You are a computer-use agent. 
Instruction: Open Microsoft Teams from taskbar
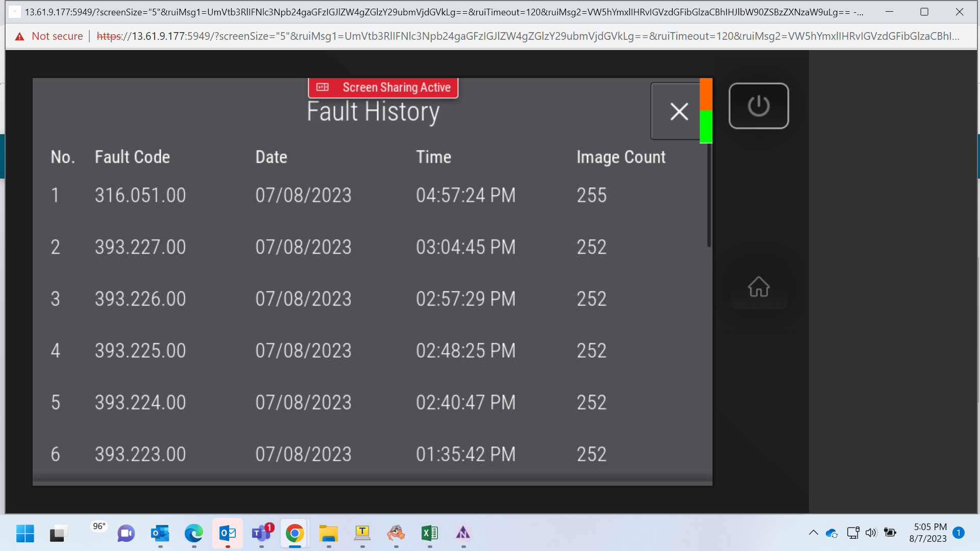pyautogui.click(x=262, y=534)
